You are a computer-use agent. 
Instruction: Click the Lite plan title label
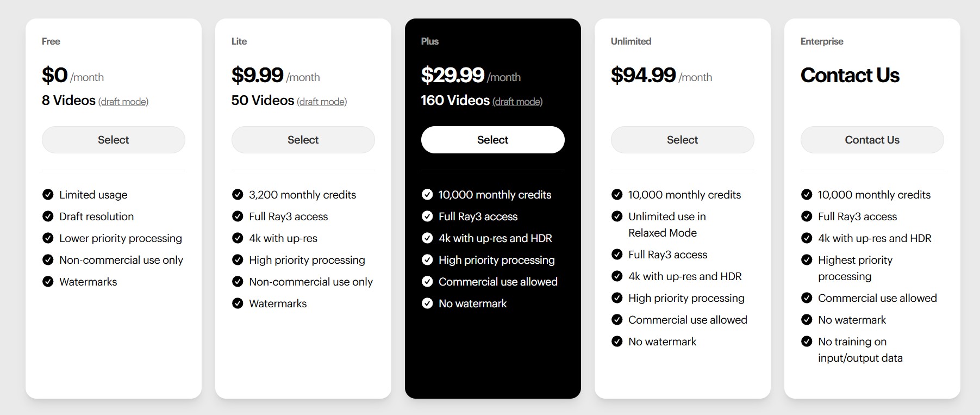(x=239, y=41)
